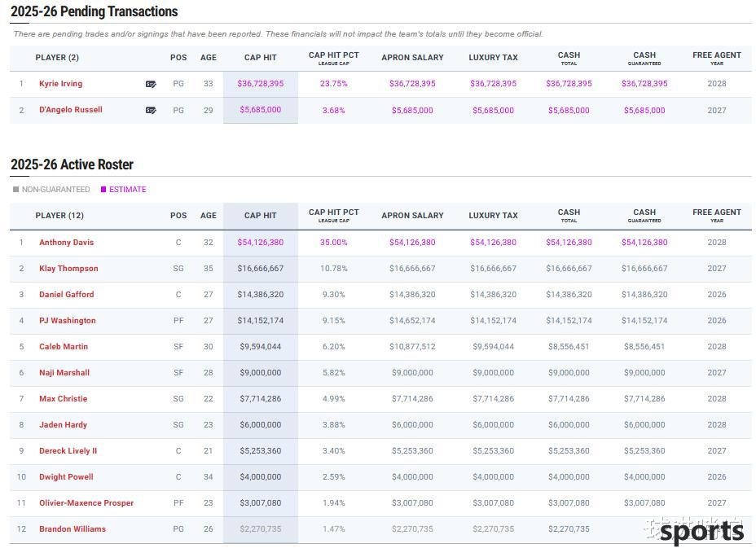The image size is (756, 557).
Task: Open Olivier-Maxence Prosper player page
Action: pos(86,502)
